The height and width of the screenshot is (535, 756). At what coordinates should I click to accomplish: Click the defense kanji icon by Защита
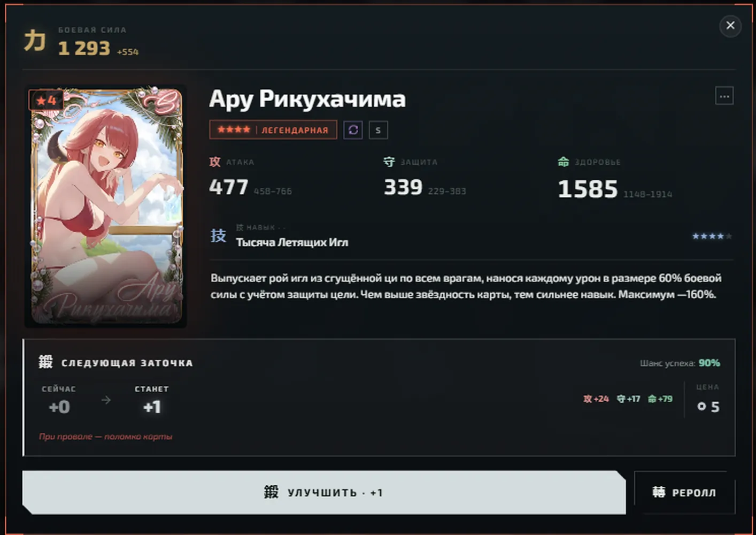[x=389, y=162]
